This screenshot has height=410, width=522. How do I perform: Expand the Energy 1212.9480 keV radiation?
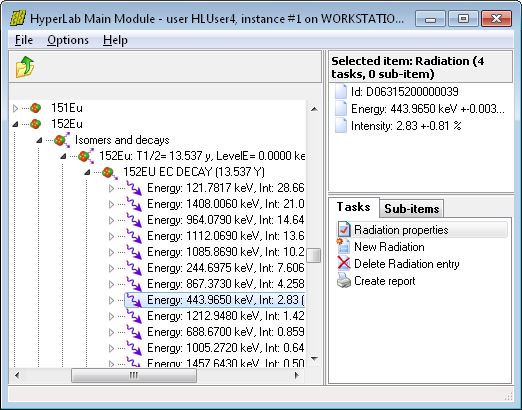tap(111, 316)
